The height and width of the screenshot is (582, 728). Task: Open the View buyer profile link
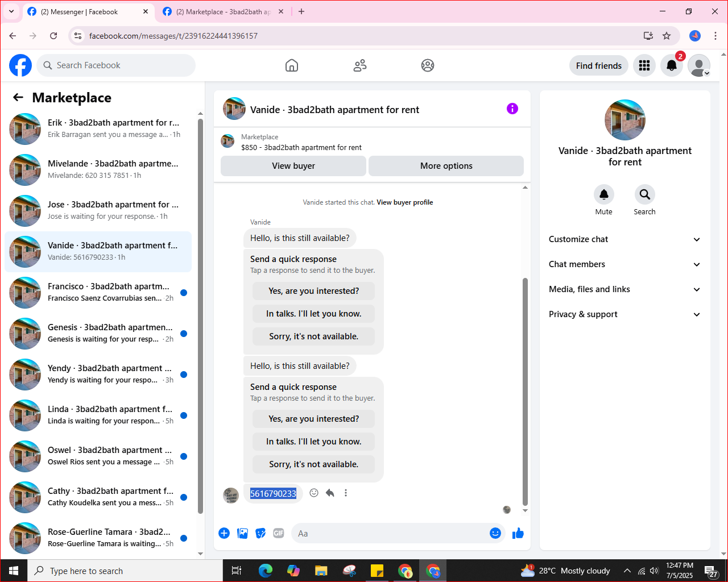coord(405,202)
